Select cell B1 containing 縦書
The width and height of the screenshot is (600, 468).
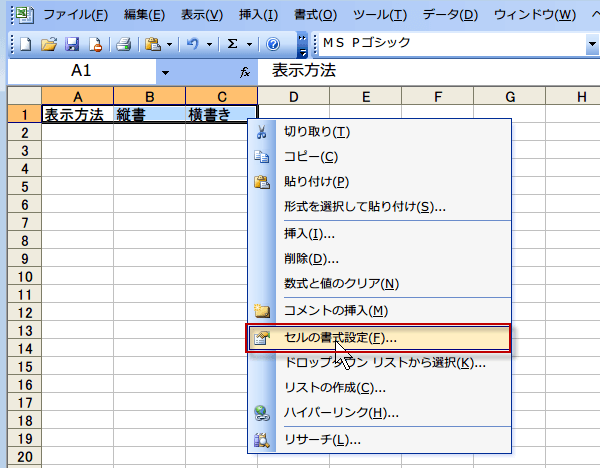click(149, 114)
